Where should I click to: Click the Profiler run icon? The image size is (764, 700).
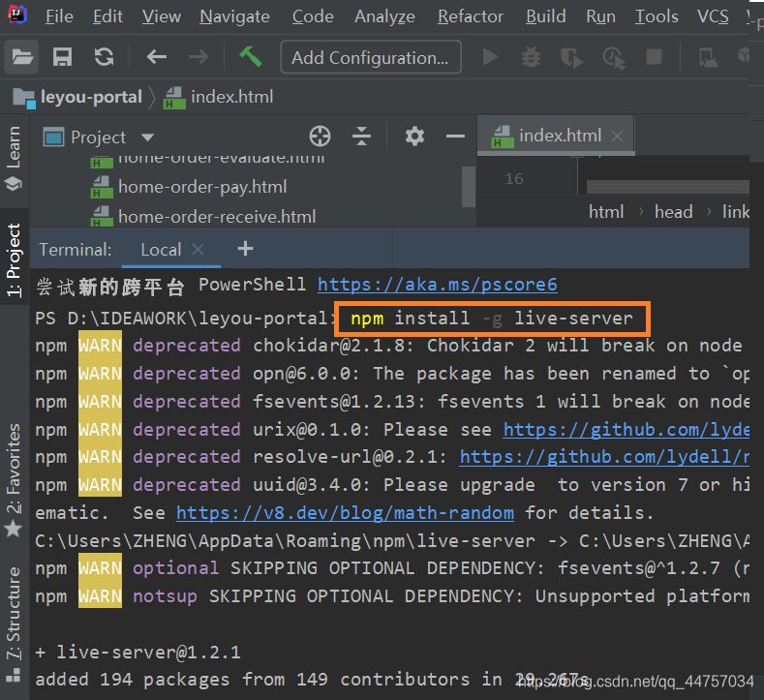point(614,57)
